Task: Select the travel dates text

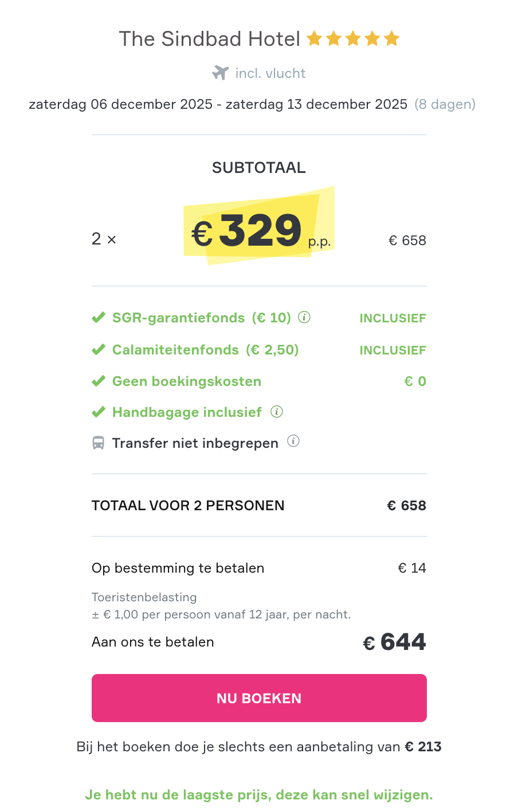Action: pyautogui.click(x=218, y=104)
